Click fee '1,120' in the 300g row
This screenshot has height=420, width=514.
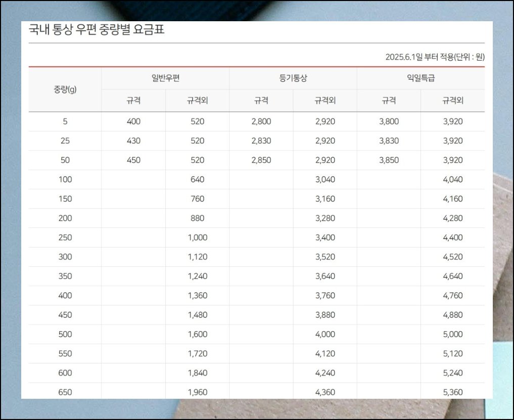[x=197, y=257]
